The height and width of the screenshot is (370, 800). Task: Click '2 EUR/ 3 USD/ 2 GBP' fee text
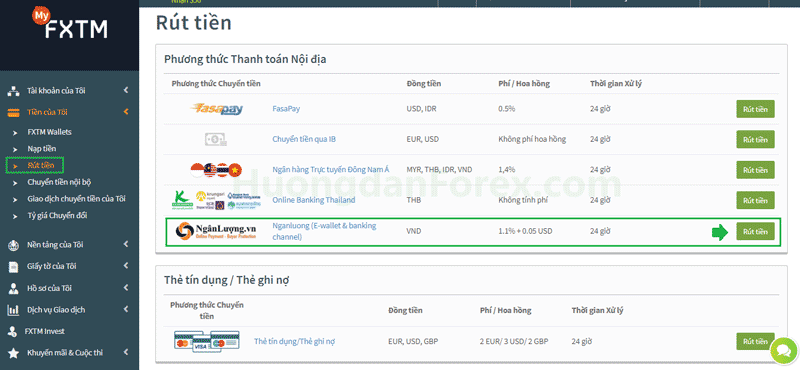514,341
